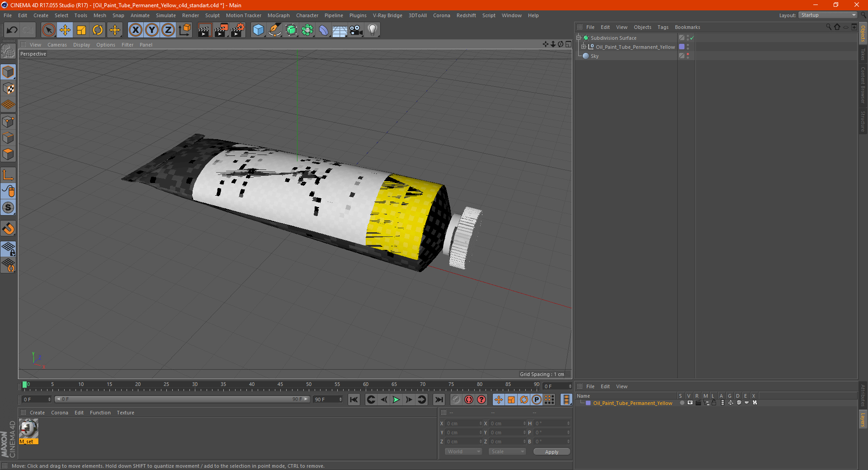Open the MoGraph menu
Screen dimensions: 868x470
(x=278, y=15)
